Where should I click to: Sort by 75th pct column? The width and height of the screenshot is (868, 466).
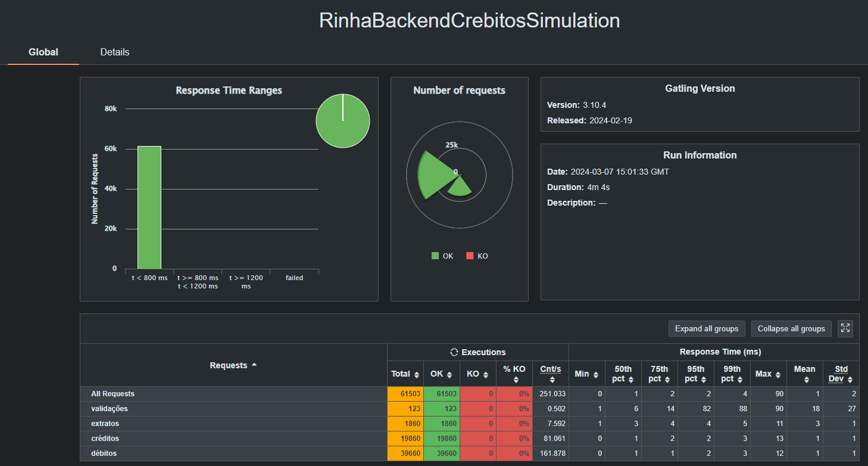[659, 374]
